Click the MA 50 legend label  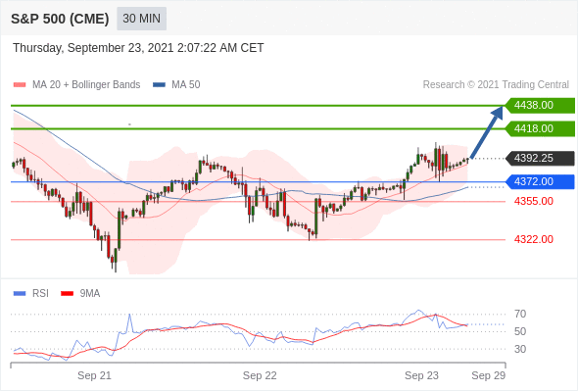coord(186,85)
